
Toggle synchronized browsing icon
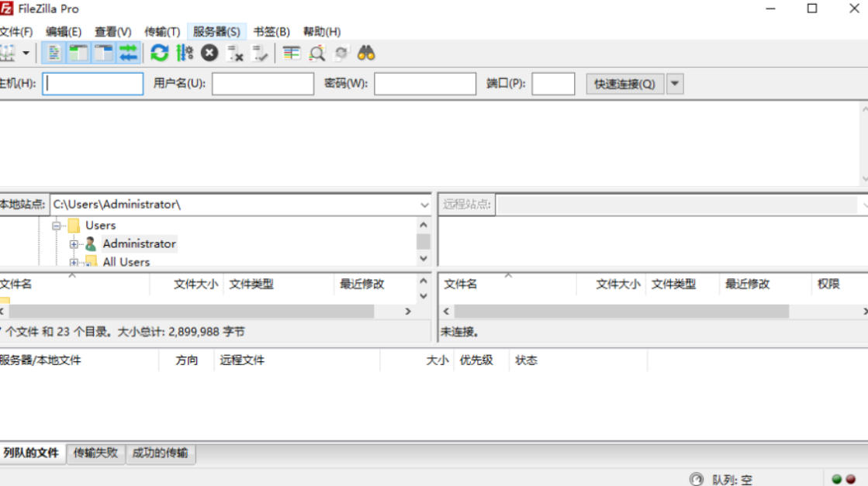pos(341,53)
